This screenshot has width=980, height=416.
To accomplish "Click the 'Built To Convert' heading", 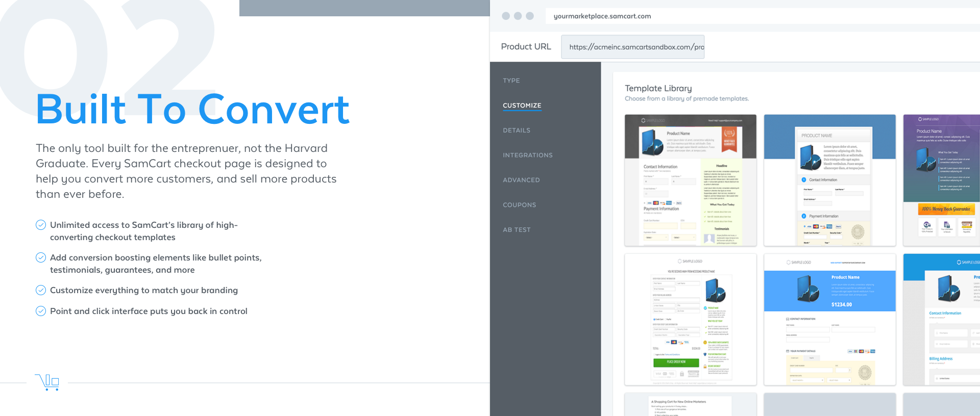I will click(x=192, y=109).
